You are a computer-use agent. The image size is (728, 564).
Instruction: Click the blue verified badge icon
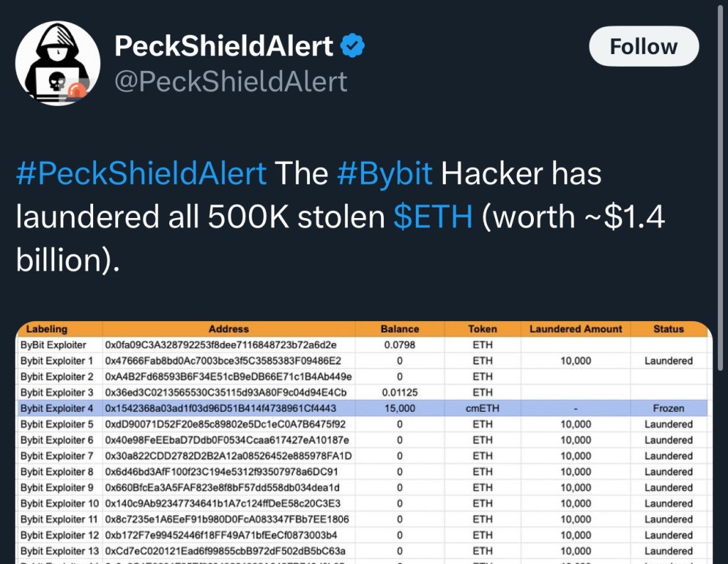tap(353, 47)
